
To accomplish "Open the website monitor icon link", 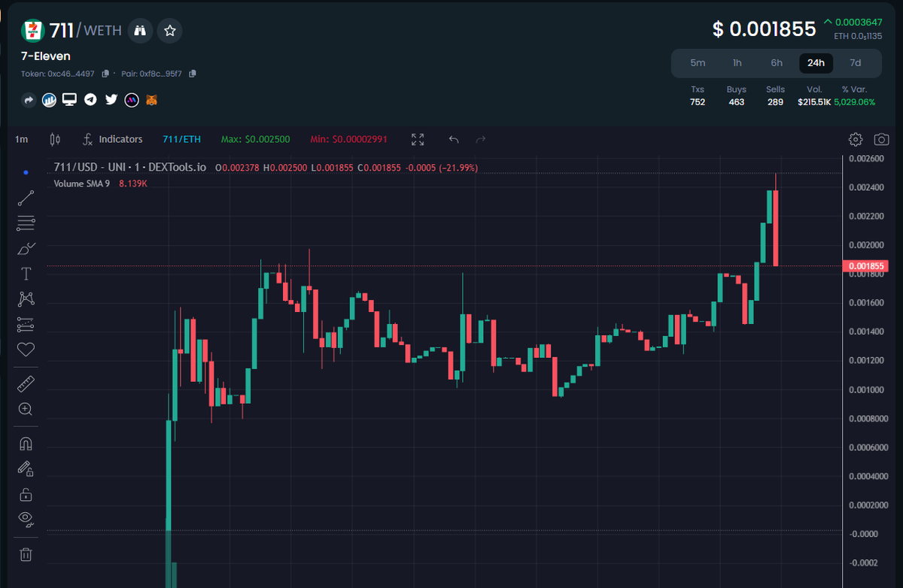I will [x=69, y=99].
